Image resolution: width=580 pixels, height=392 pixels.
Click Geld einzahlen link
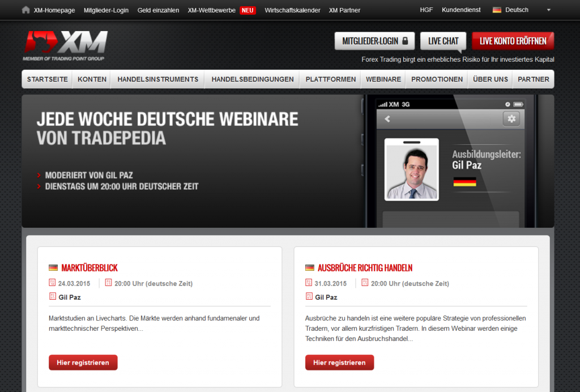tap(159, 10)
